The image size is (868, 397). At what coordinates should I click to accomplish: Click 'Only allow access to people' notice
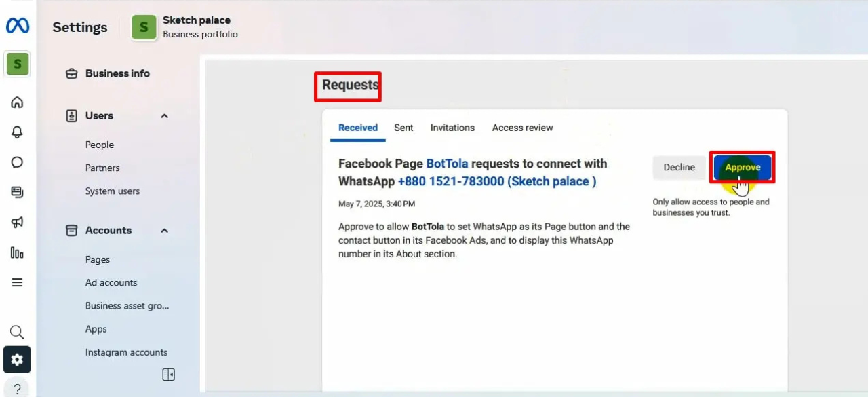point(711,207)
